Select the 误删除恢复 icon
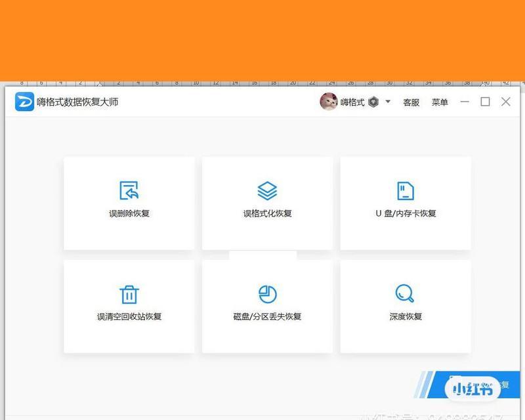Viewport: 525px width, 420px height. (129, 190)
